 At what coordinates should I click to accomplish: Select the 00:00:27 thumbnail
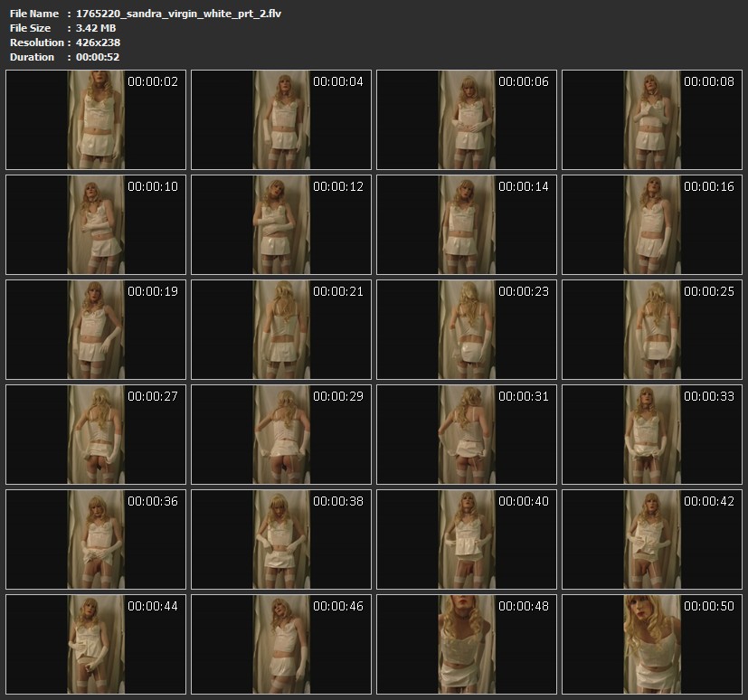click(x=96, y=434)
